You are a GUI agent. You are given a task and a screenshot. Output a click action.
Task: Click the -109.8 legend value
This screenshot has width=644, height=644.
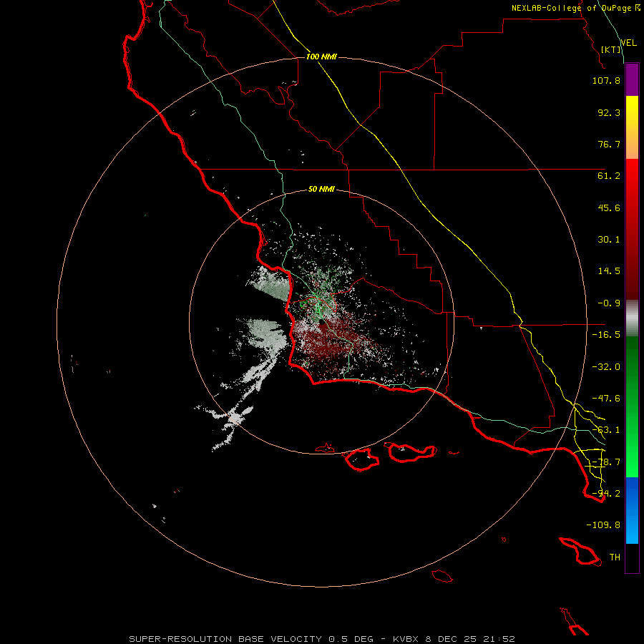point(603,525)
